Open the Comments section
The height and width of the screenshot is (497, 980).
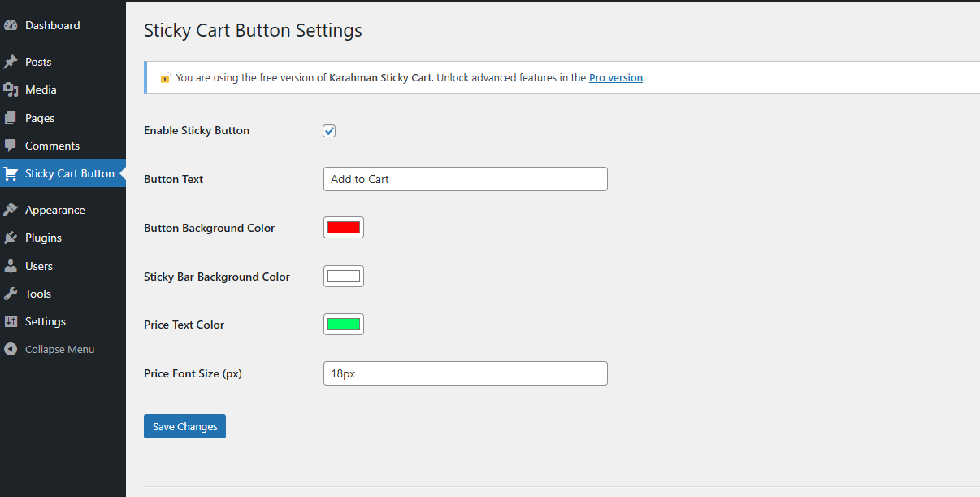[63, 146]
